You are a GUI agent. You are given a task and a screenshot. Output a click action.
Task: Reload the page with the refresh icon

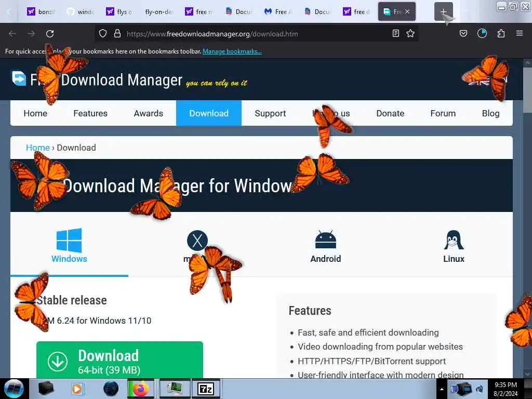pos(50,34)
